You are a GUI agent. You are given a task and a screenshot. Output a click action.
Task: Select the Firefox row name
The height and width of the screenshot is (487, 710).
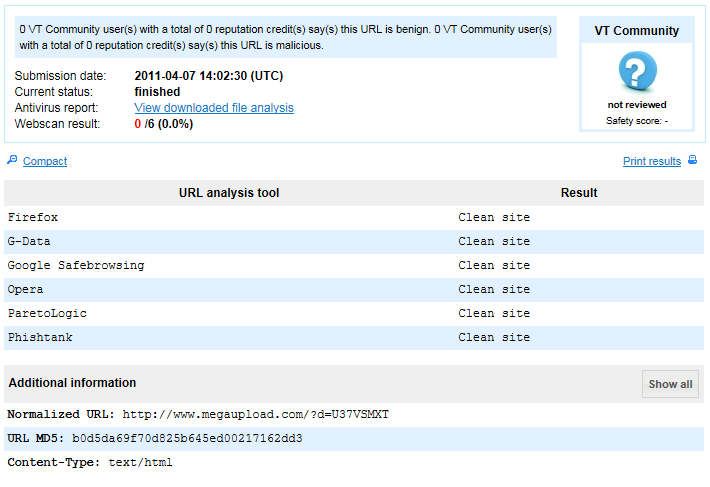pyautogui.click(x=33, y=217)
